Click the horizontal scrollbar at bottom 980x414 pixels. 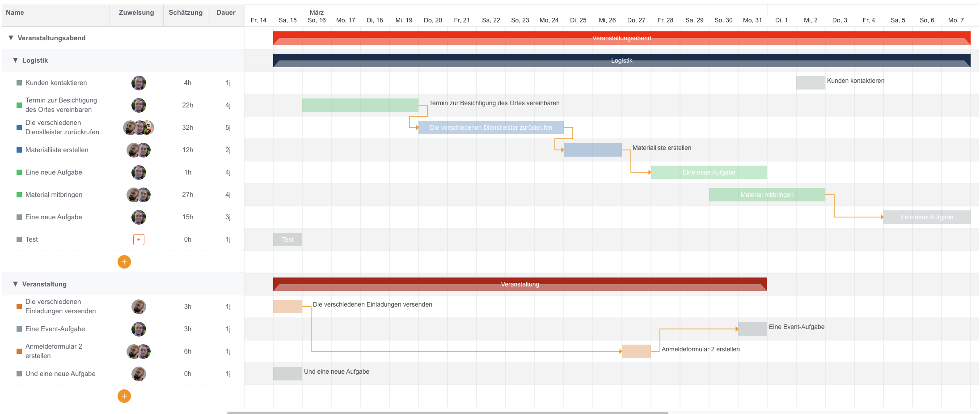[x=447, y=412]
